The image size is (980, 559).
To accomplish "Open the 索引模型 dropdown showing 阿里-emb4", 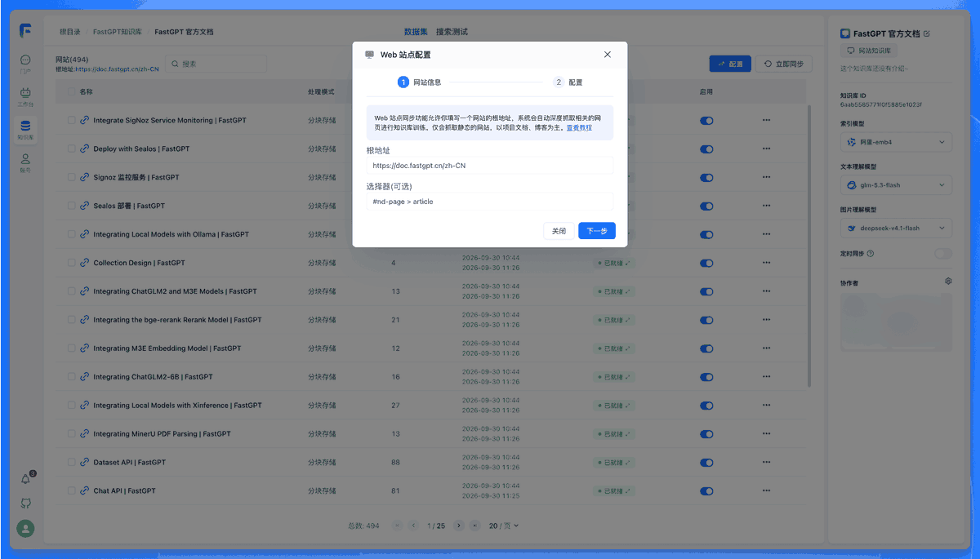I will 896,142.
